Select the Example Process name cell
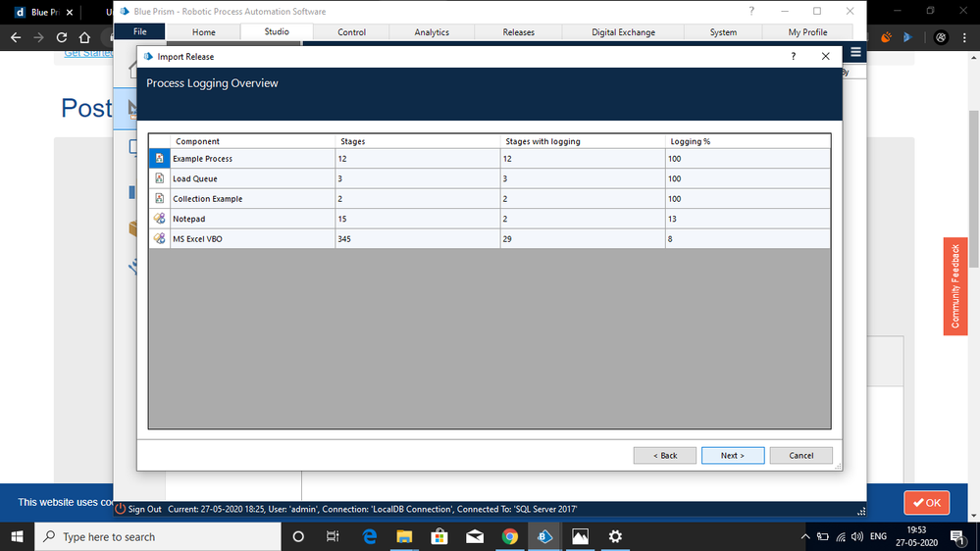The width and height of the screenshot is (980, 551). click(252, 159)
